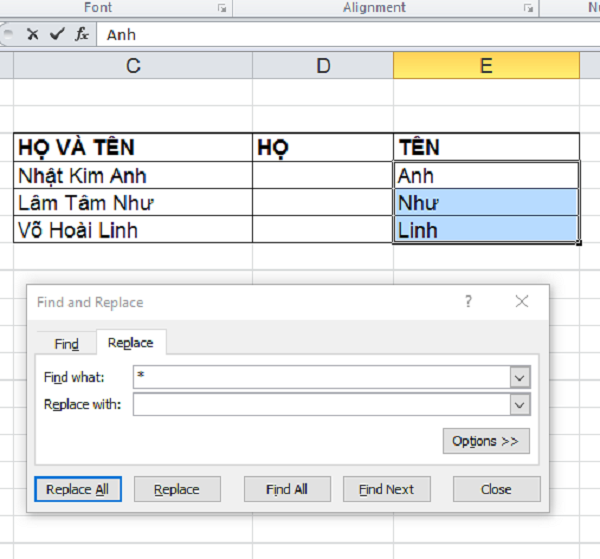Expand the Options >> section
Viewport: 600px width, 559px height.
click(485, 441)
